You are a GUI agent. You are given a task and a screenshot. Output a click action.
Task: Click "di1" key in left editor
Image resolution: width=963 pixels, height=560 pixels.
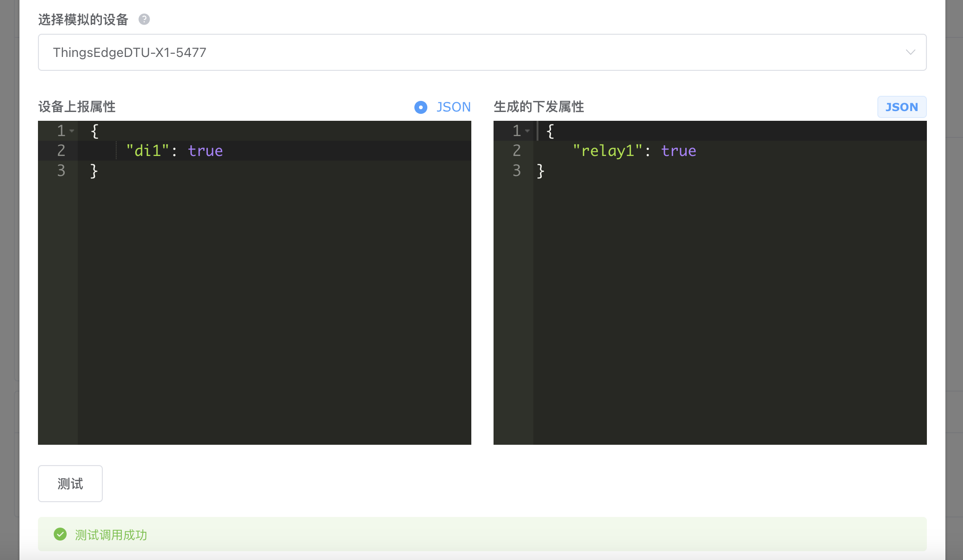click(148, 151)
